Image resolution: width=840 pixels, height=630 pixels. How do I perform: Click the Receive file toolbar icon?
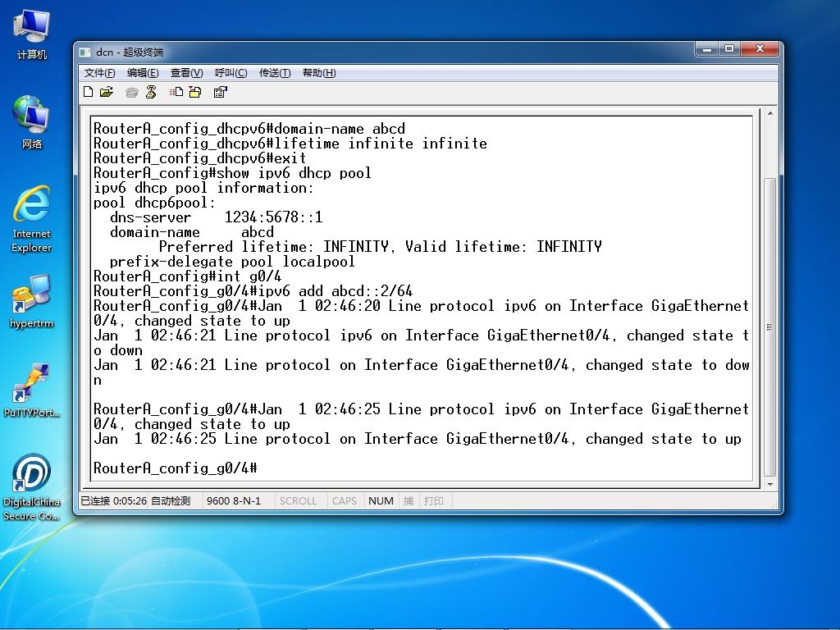coord(195,92)
